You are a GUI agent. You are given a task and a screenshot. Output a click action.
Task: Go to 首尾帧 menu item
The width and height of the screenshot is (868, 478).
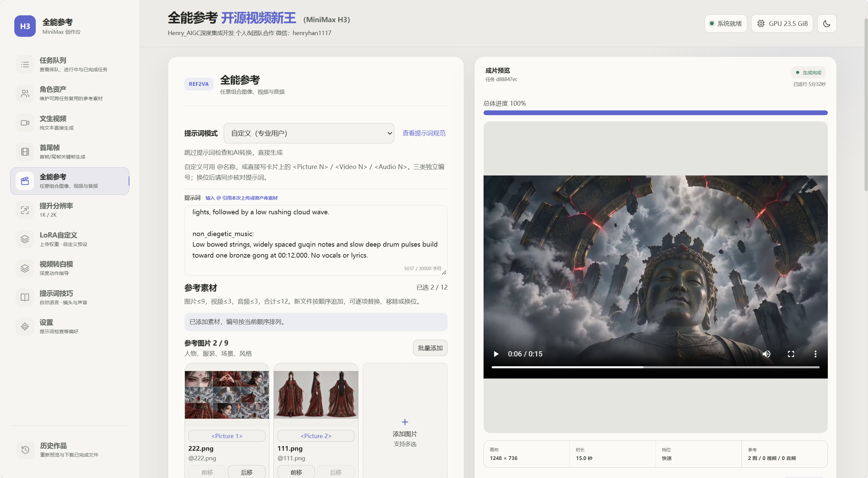click(x=70, y=152)
